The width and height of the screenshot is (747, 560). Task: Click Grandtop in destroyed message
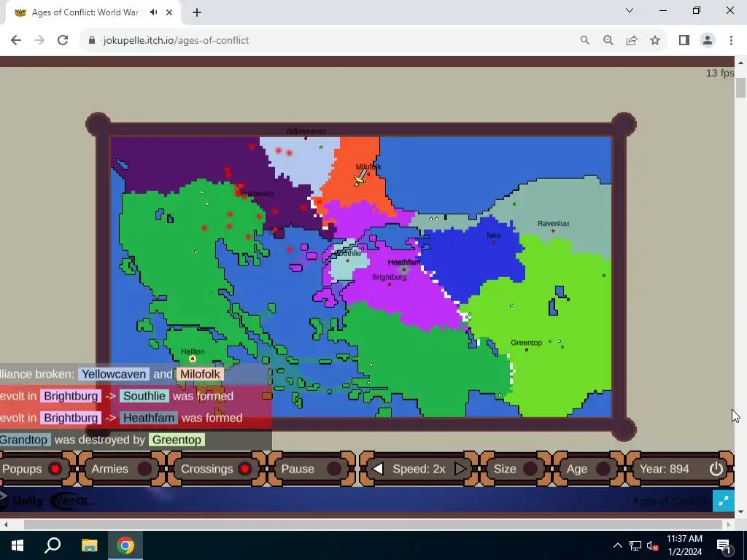(24, 440)
